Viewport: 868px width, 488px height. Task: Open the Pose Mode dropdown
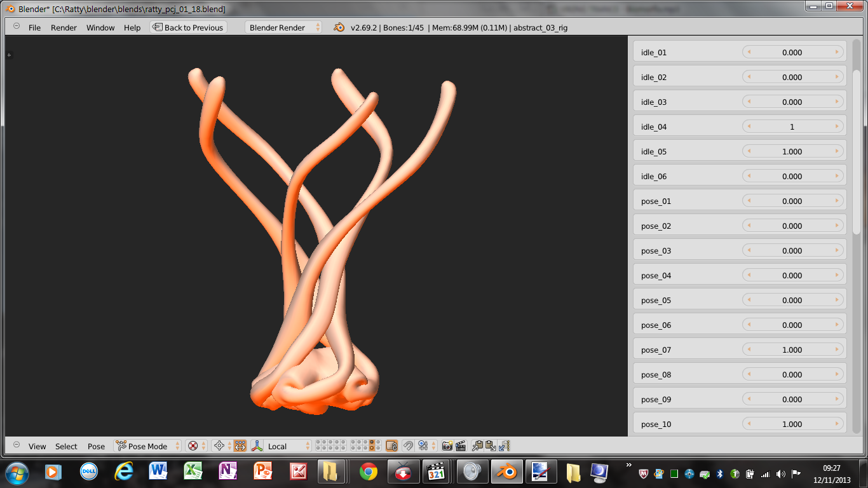point(147,446)
